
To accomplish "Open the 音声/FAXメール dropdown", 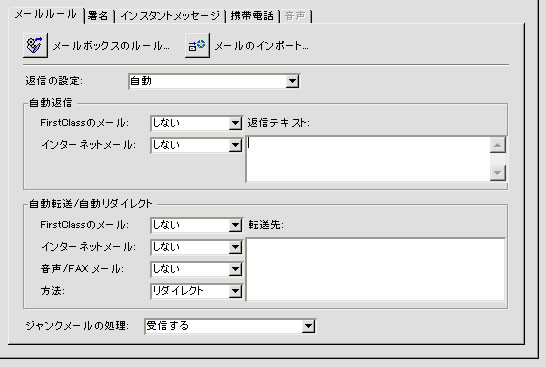I will click(196, 269).
